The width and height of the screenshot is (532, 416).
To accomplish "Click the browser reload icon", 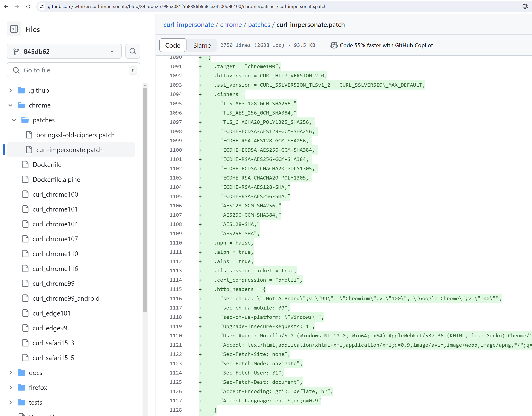I will (28, 7).
